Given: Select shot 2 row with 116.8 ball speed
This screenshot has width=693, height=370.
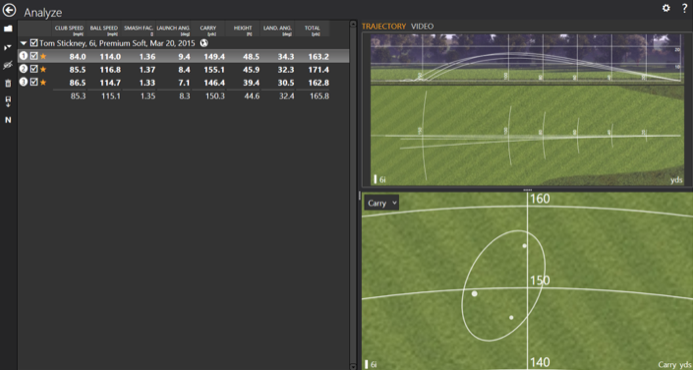Looking at the screenshot, I should pyautogui.click(x=183, y=69).
